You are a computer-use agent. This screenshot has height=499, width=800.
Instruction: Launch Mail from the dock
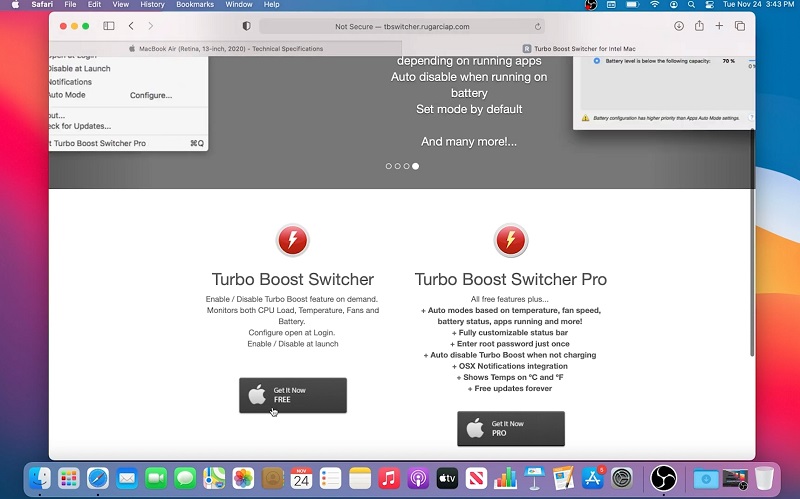coord(127,479)
